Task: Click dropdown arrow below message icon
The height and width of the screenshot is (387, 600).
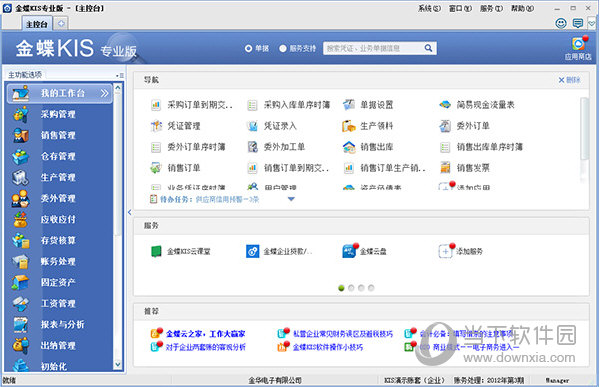Action: coord(592,24)
